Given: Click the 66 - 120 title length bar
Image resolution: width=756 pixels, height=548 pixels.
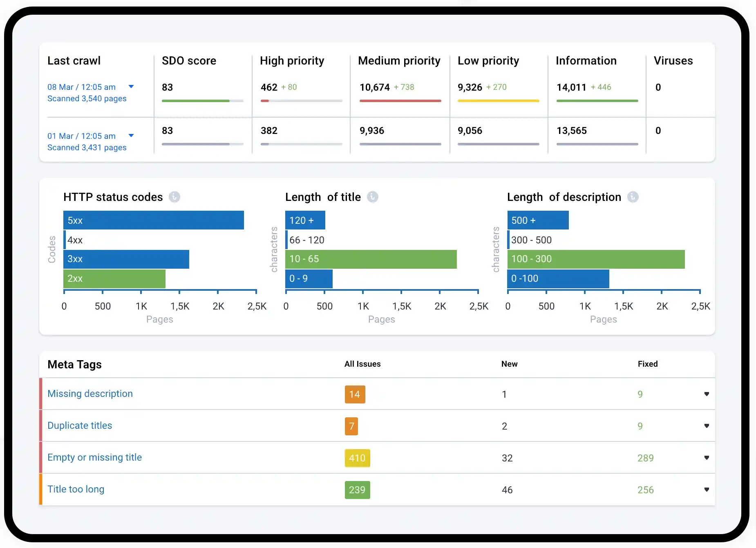Looking at the screenshot, I should [x=286, y=240].
